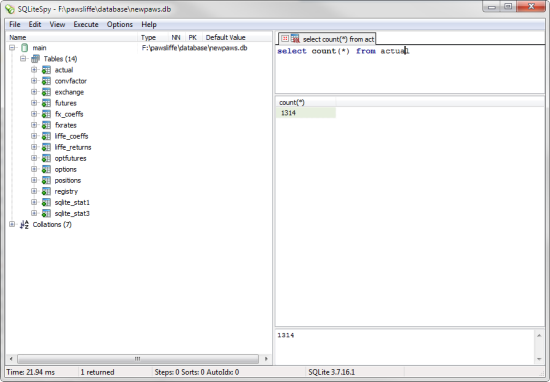Click the query tab's table result icon
Screen dimensions: 550x382
click(x=295, y=39)
